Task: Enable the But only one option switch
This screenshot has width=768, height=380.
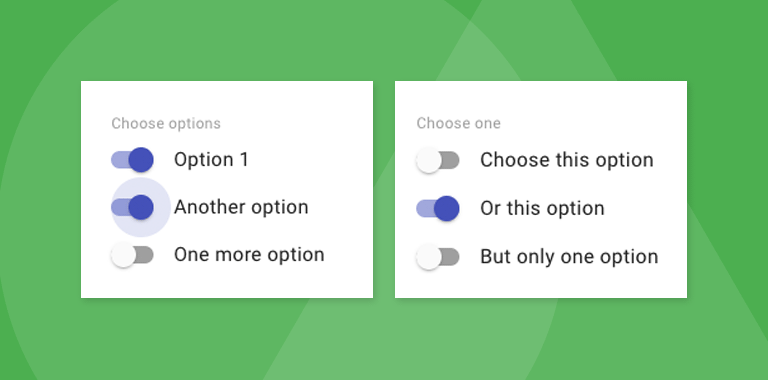Action: [438, 257]
